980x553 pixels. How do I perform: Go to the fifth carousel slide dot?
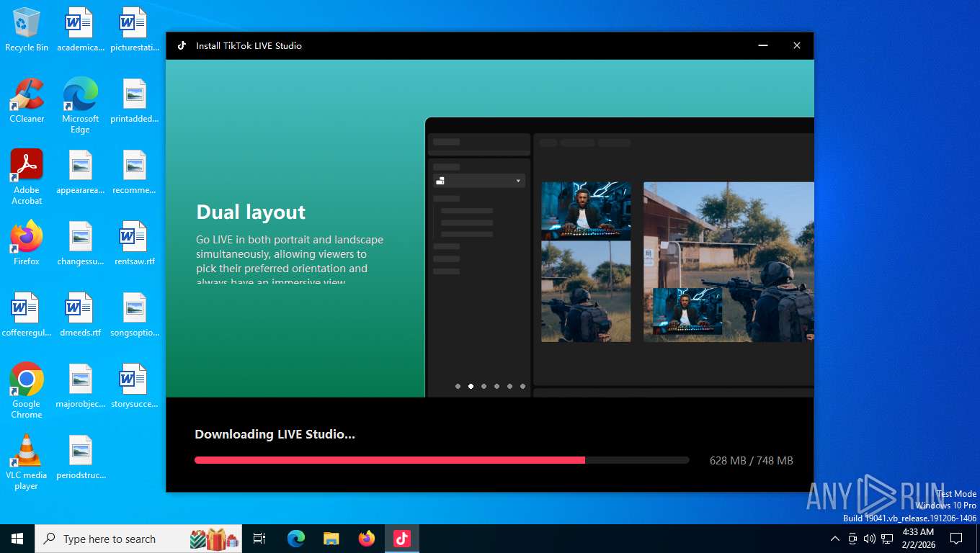point(509,387)
